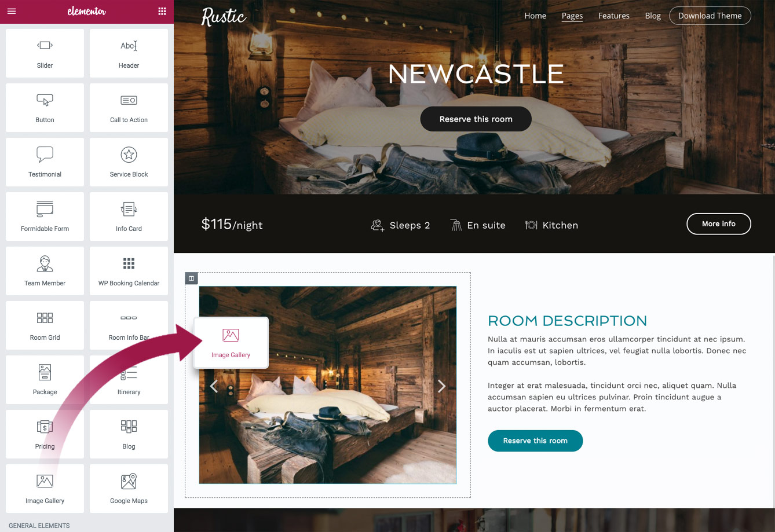This screenshot has height=532, width=775.
Task: Click the Download Theme button
Action: (710, 16)
